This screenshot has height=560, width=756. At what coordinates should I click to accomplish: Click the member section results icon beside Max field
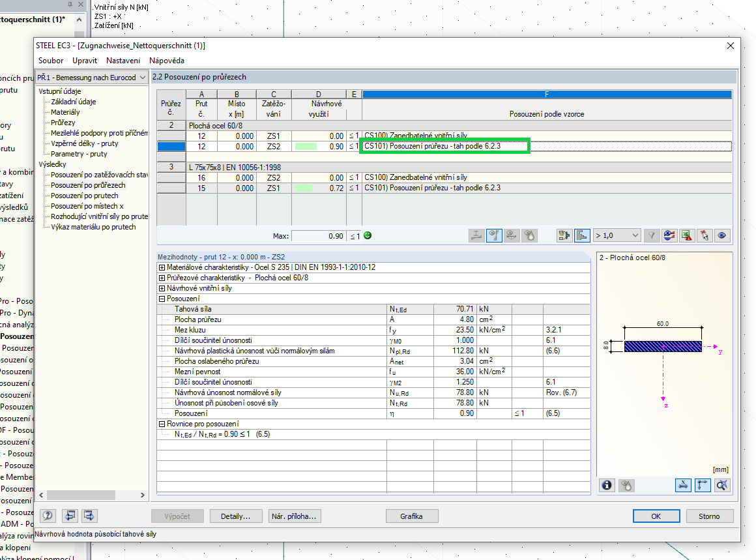point(476,236)
